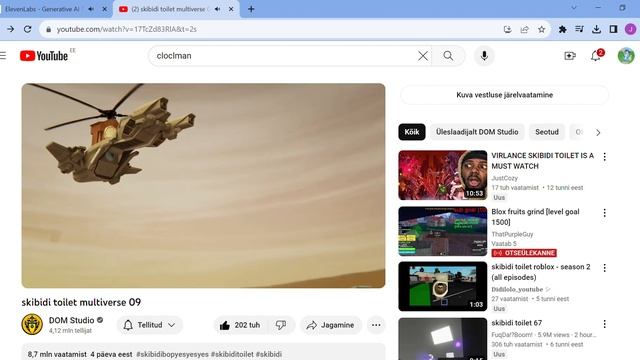Open VIRLANCE SKIBIDI TOILET title link
The width and height of the screenshot is (640, 360).
[x=542, y=161]
